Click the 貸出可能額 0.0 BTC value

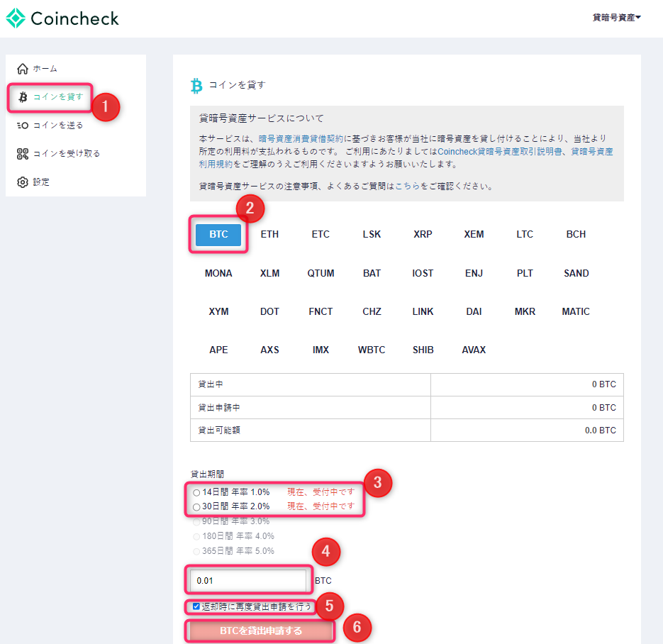pyautogui.click(x=601, y=431)
